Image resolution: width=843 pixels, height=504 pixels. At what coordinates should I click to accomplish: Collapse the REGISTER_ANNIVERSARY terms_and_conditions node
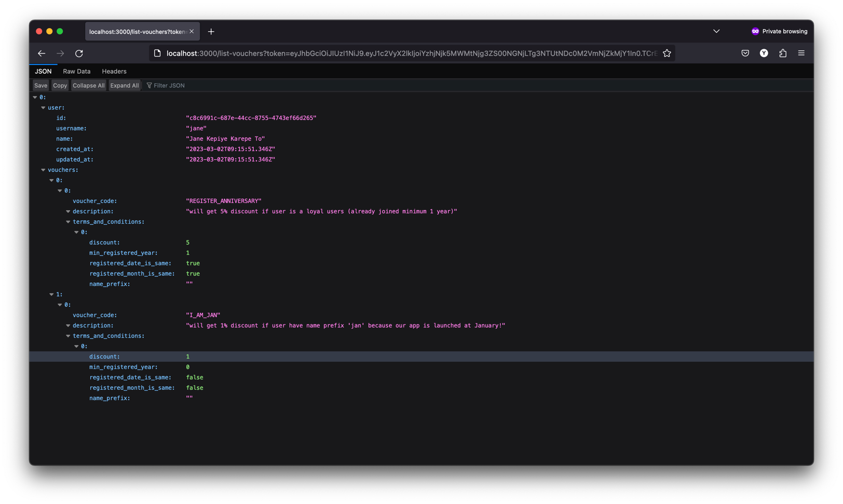tap(68, 222)
